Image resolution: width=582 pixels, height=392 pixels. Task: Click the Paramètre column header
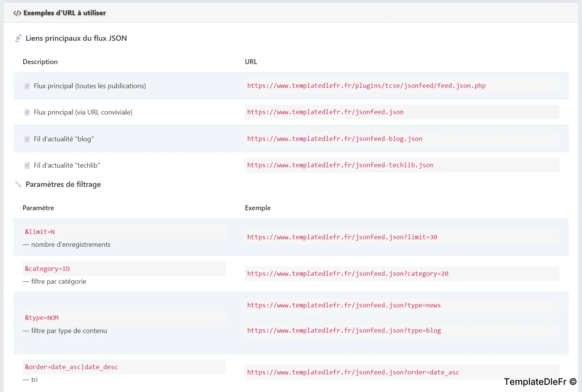(x=38, y=208)
